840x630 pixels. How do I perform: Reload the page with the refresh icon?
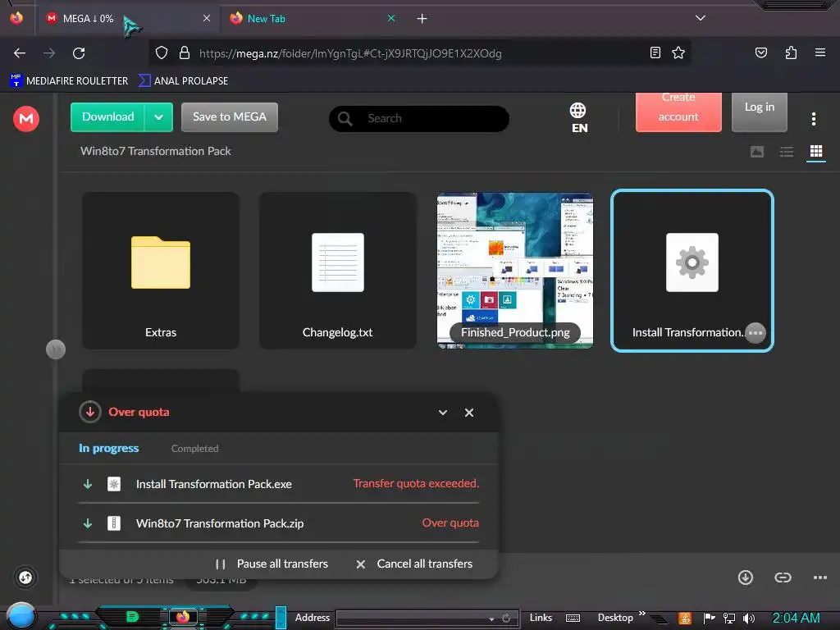[x=79, y=53]
